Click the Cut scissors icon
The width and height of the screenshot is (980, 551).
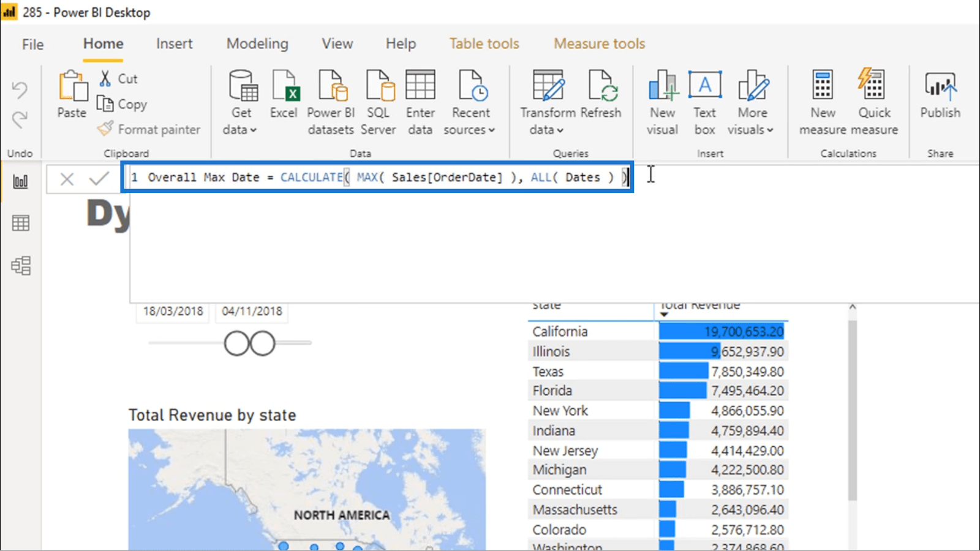[105, 78]
